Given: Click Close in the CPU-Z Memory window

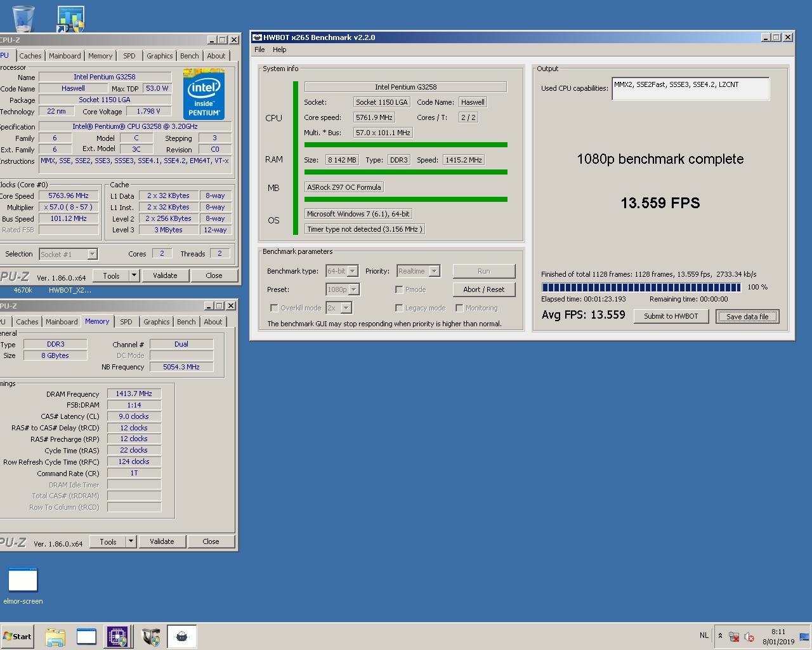Looking at the screenshot, I should pyautogui.click(x=211, y=541).
